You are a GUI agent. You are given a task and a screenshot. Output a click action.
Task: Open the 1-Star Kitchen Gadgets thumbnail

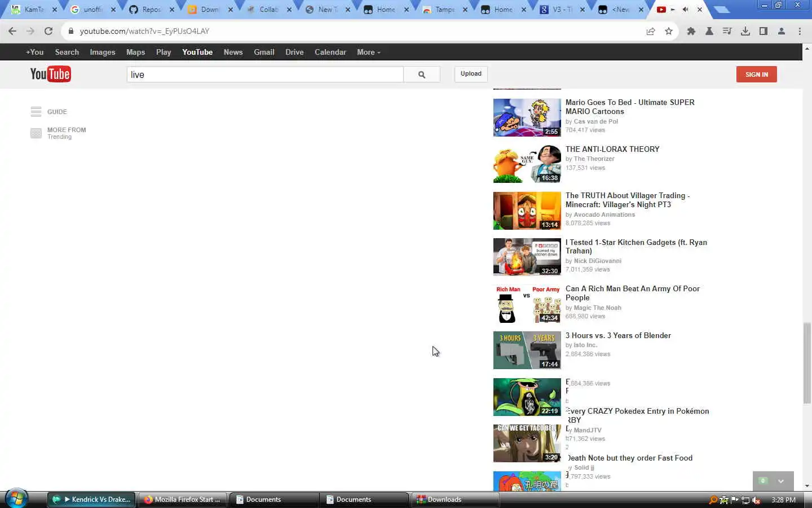coord(527,257)
